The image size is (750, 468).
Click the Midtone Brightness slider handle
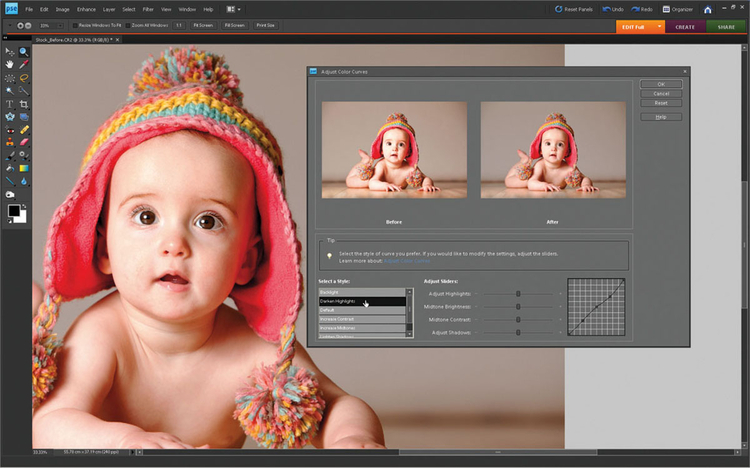(x=518, y=307)
